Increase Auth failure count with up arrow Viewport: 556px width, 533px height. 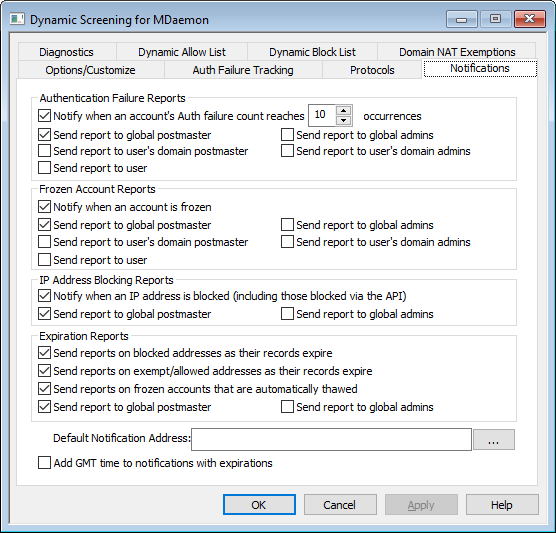click(x=343, y=111)
